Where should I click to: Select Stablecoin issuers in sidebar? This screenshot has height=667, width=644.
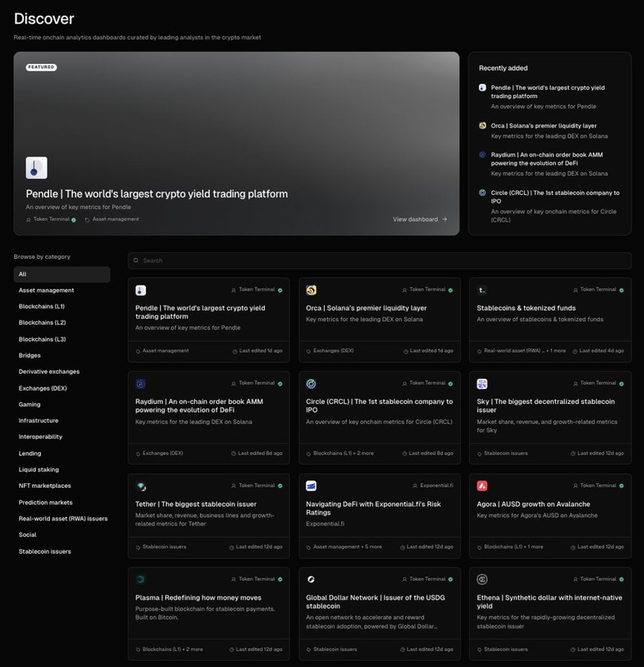point(45,551)
